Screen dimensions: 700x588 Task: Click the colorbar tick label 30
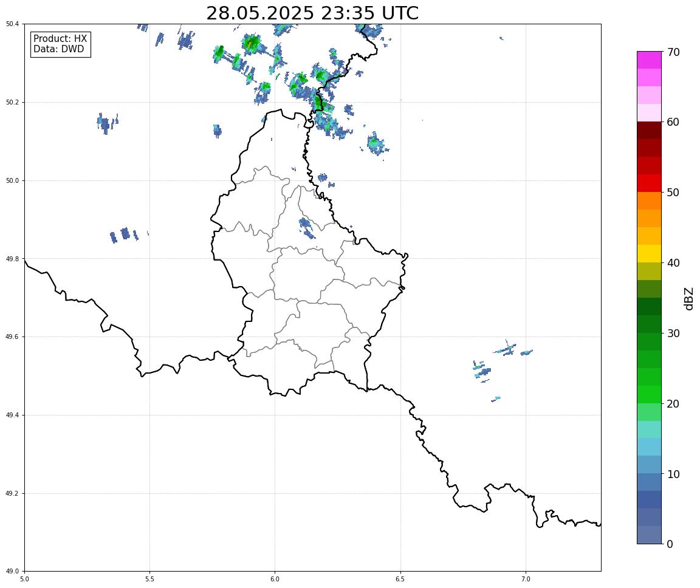coord(673,333)
